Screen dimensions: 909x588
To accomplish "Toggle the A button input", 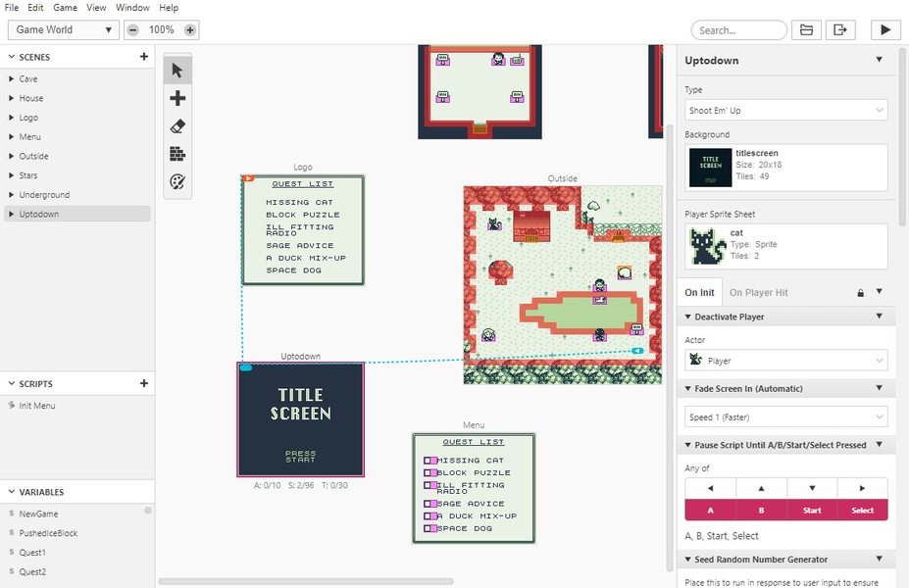I will click(x=710, y=510).
